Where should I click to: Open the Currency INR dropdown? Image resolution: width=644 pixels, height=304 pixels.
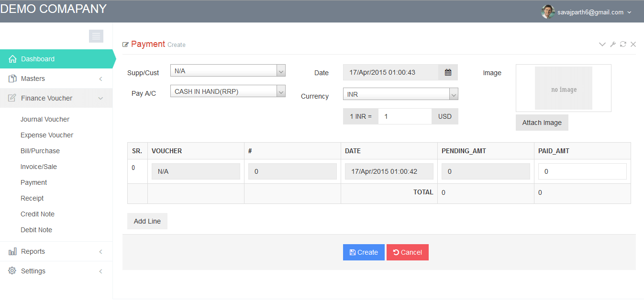400,94
